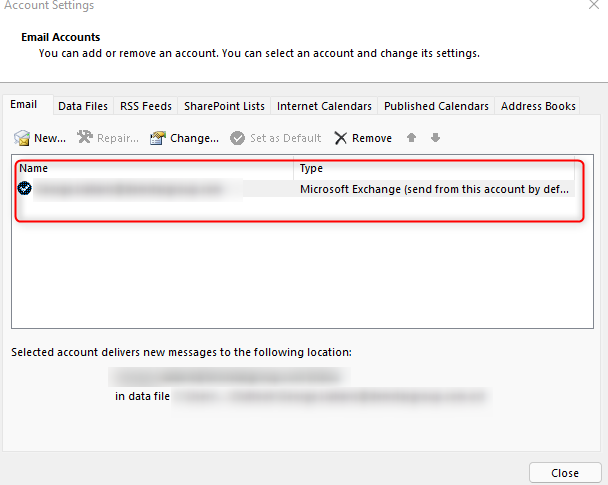Switch to the Email tab
This screenshot has height=485, width=608.
(24, 105)
